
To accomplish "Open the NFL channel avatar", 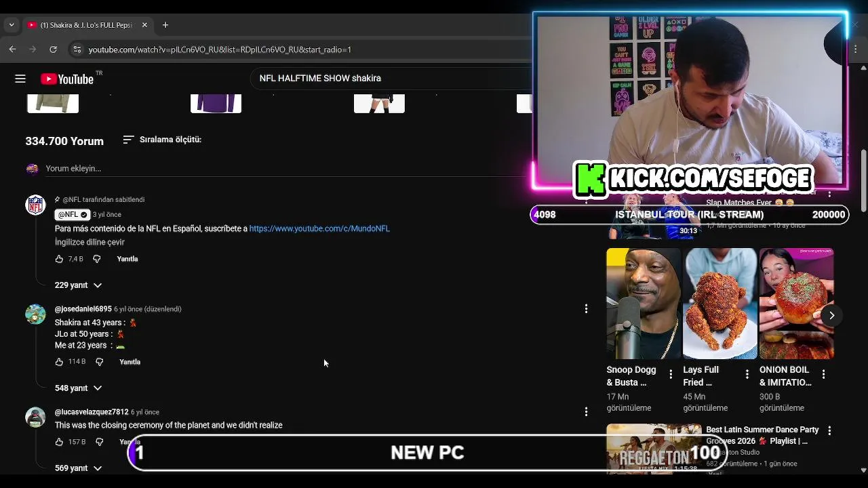I will 35,205.
